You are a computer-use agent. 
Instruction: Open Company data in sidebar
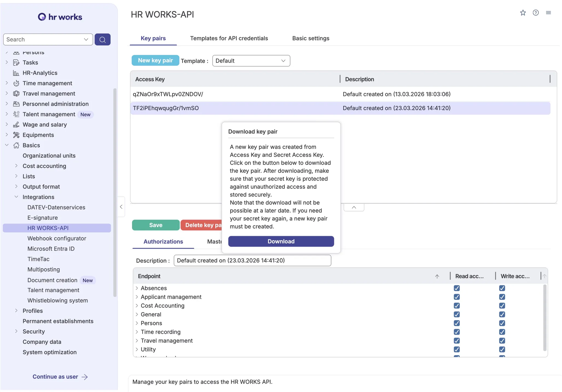(x=42, y=342)
